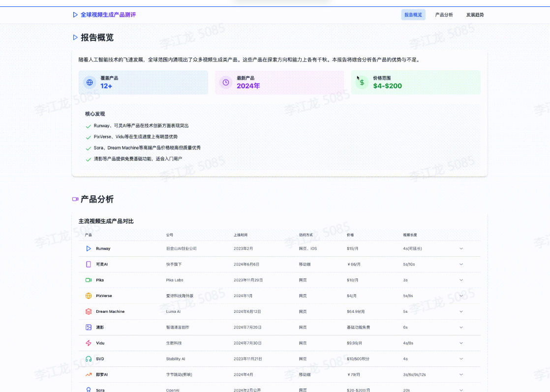The width and height of the screenshot is (550, 392).
Task: Click the 2024年6月6日 launch date
Action: (246, 265)
